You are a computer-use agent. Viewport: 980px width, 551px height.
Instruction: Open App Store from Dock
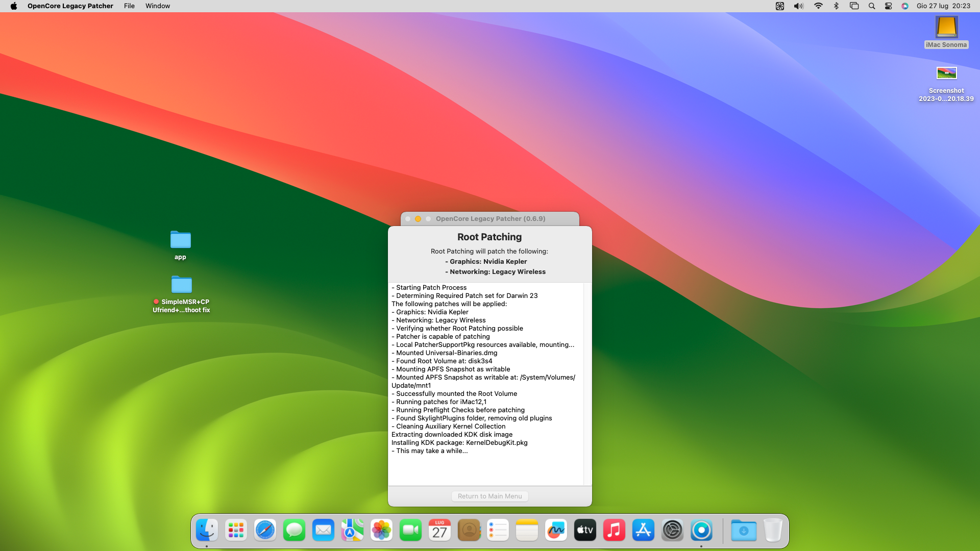click(643, 531)
